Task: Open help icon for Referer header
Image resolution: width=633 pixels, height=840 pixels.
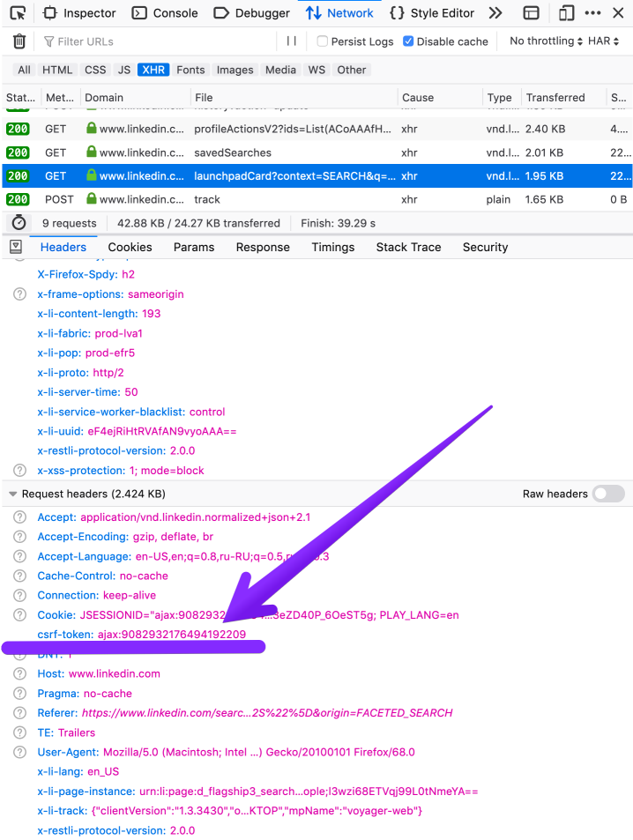Action: click(19, 713)
